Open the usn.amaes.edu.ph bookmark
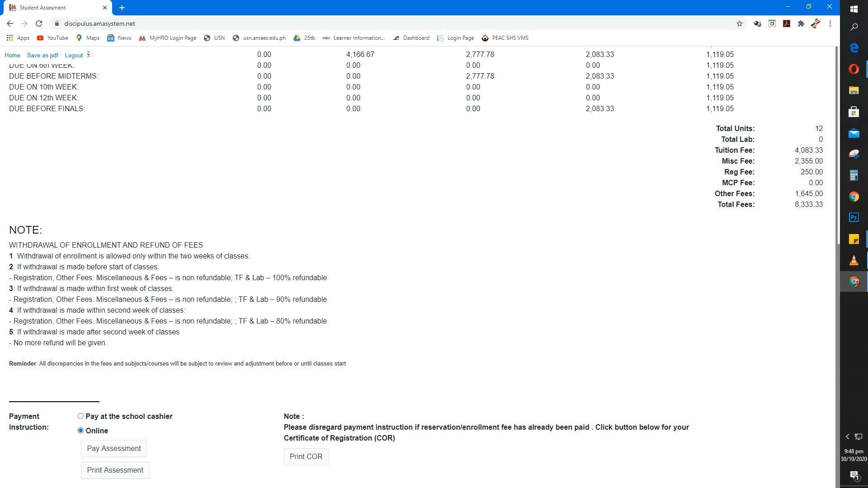The width and height of the screenshot is (868, 488). pyautogui.click(x=259, y=38)
